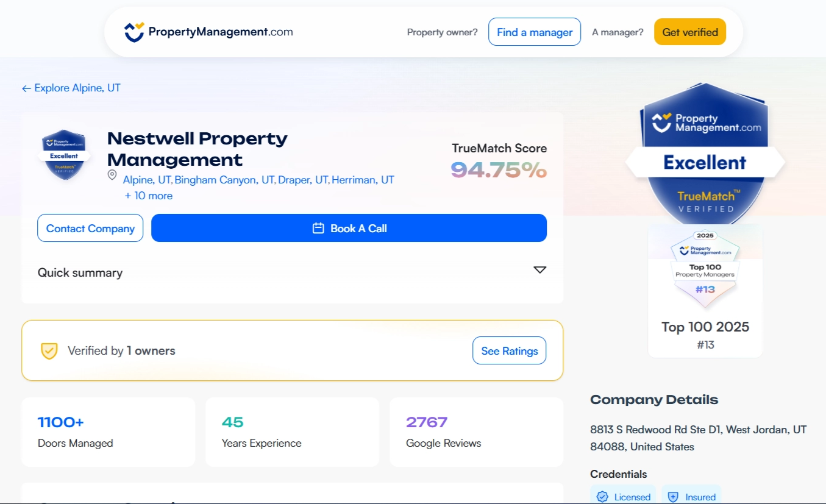Expand the Quick summary section
The width and height of the screenshot is (826, 504).
(x=539, y=269)
